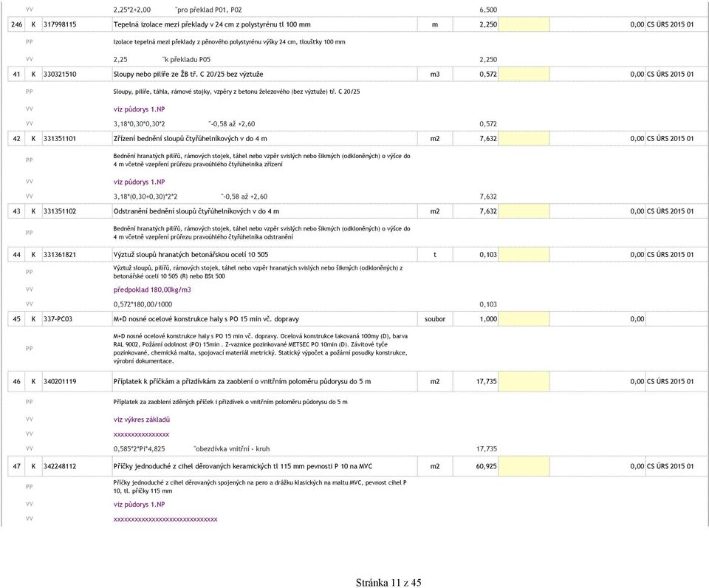
Task: Click 'obezdívka vnitřní - kruh' comment
Action: [x=231, y=449]
